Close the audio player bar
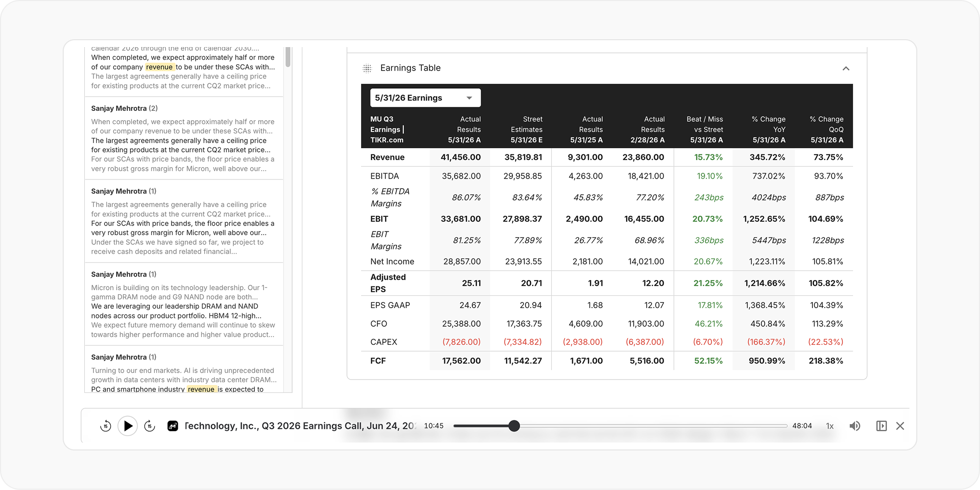Image resolution: width=980 pixels, height=490 pixels. 900,426
